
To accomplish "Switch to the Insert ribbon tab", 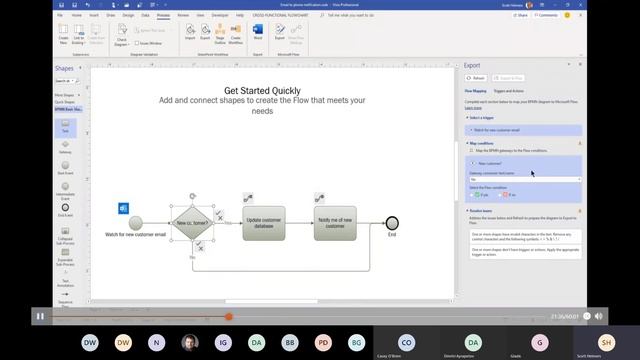I will 94,15.
